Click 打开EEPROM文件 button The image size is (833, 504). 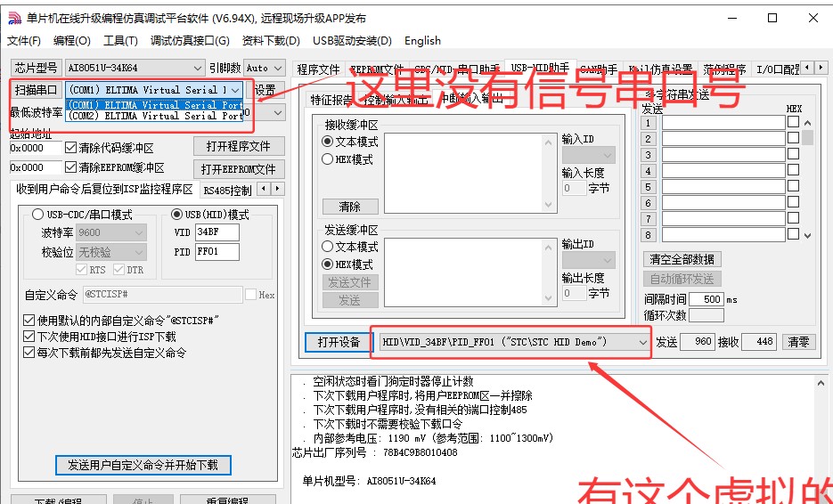(239, 169)
